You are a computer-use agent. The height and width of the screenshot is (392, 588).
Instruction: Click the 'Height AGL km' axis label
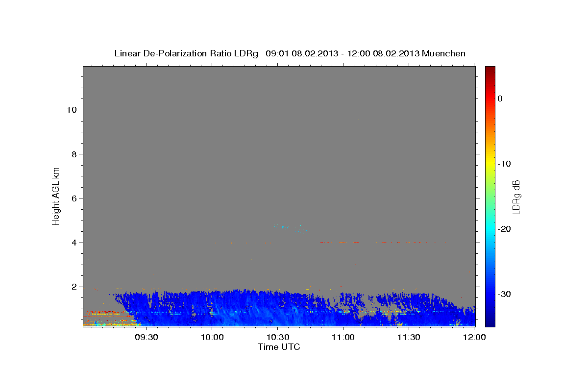click(56, 196)
